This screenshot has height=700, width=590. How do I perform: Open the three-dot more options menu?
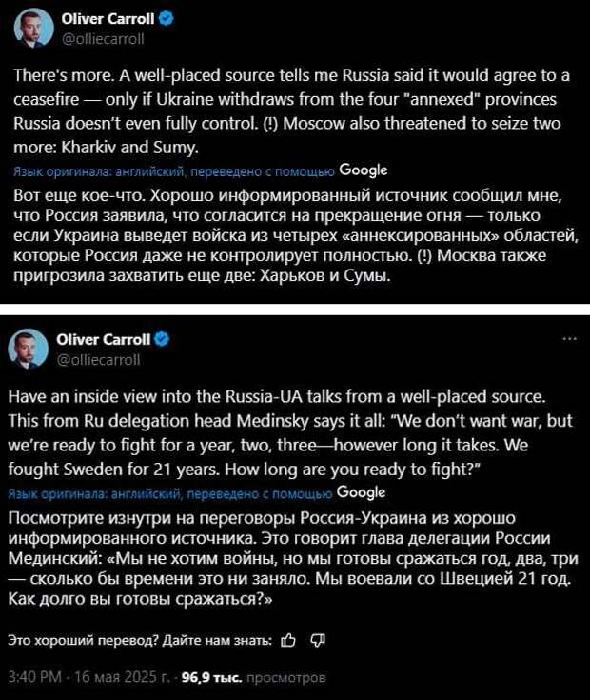pos(569,339)
